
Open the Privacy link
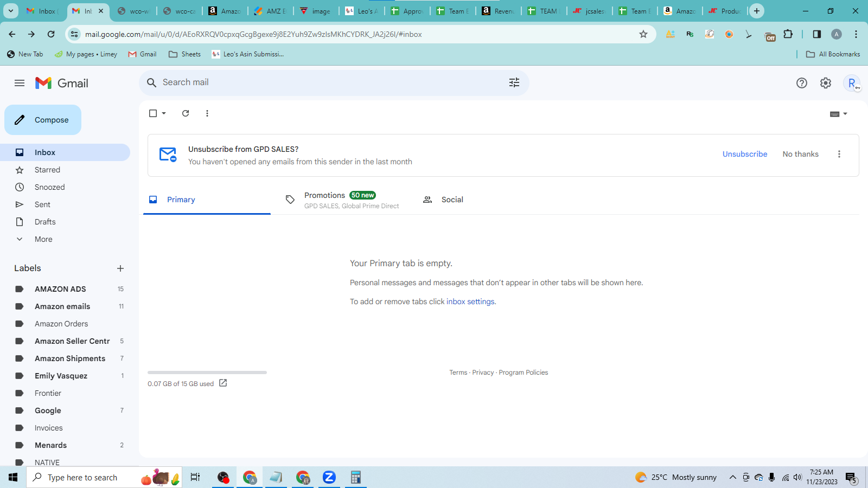(x=483, y=373)
